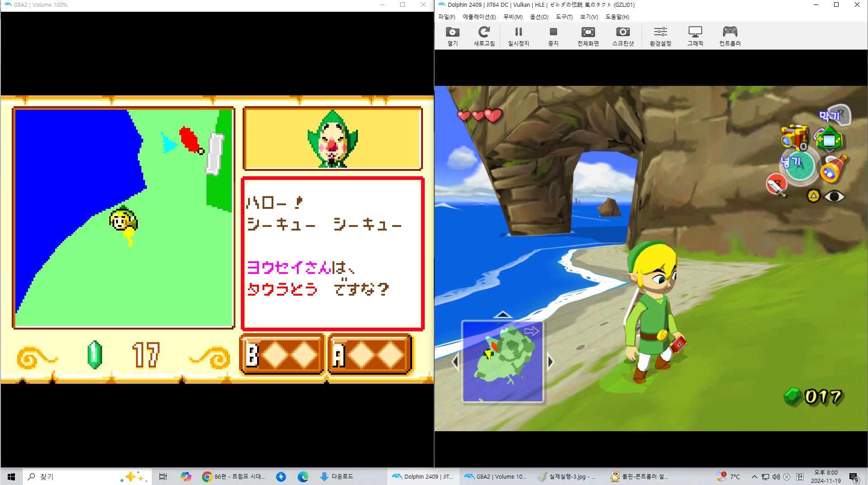
Task: Open the 파일(F) menu
Action: (x=446, y=17)
